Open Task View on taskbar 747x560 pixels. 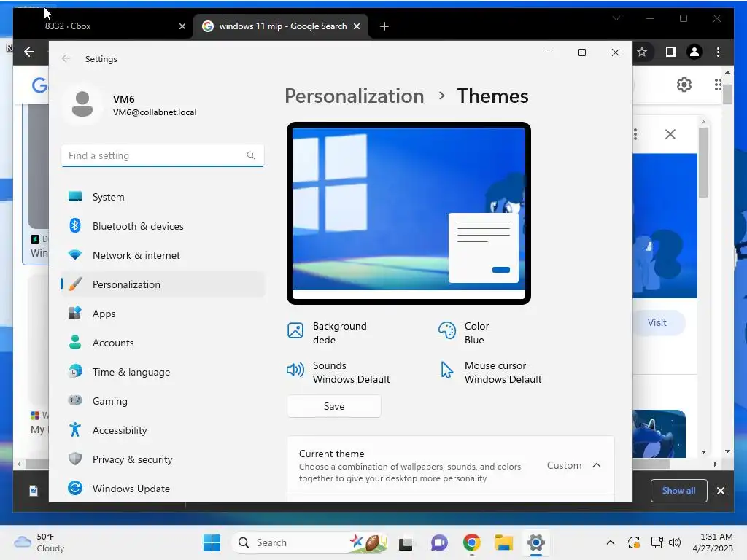(x=406, y=542)
